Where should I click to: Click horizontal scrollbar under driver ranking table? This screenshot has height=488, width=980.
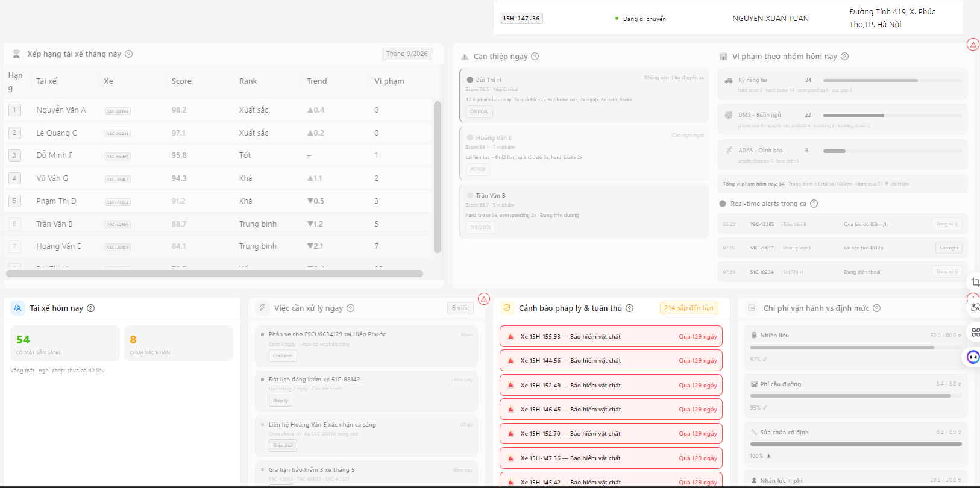(x=215, y=274)
